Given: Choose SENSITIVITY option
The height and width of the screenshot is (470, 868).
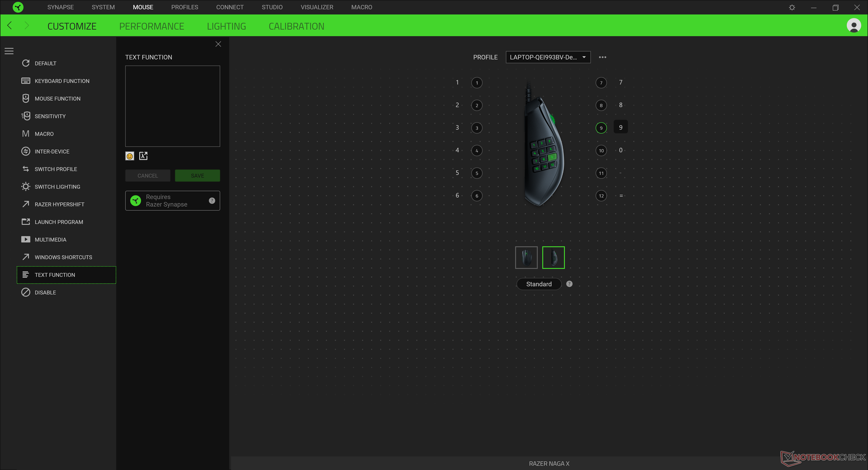Looking at the screenshot, I should [x=66, y=116].
